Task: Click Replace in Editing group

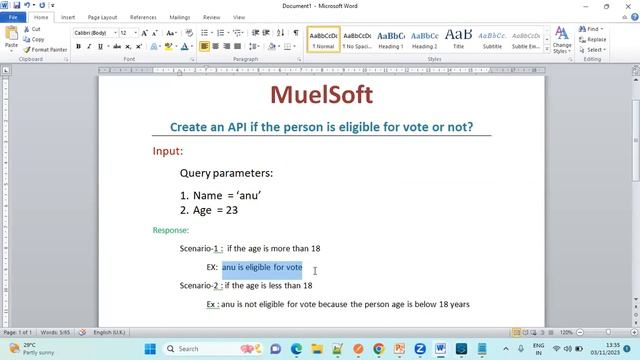Action: (x=592, y=40)
